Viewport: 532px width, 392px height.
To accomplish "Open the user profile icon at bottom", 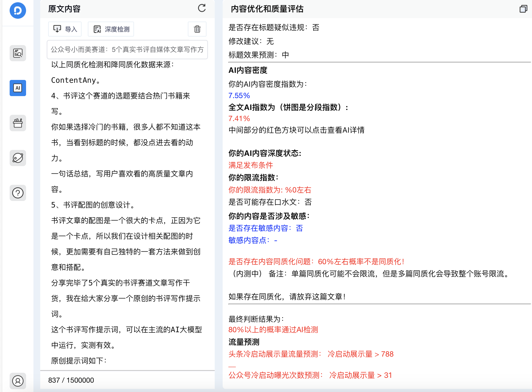I will tap(18, 381).
